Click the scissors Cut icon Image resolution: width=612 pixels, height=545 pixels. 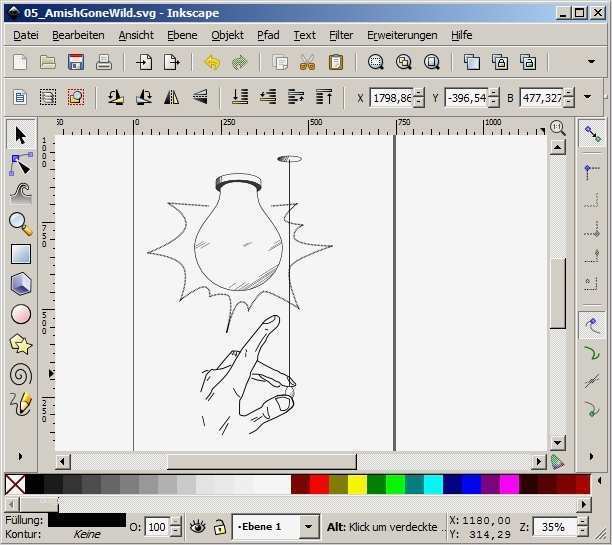pyautogui.click(x=307, y=62)
